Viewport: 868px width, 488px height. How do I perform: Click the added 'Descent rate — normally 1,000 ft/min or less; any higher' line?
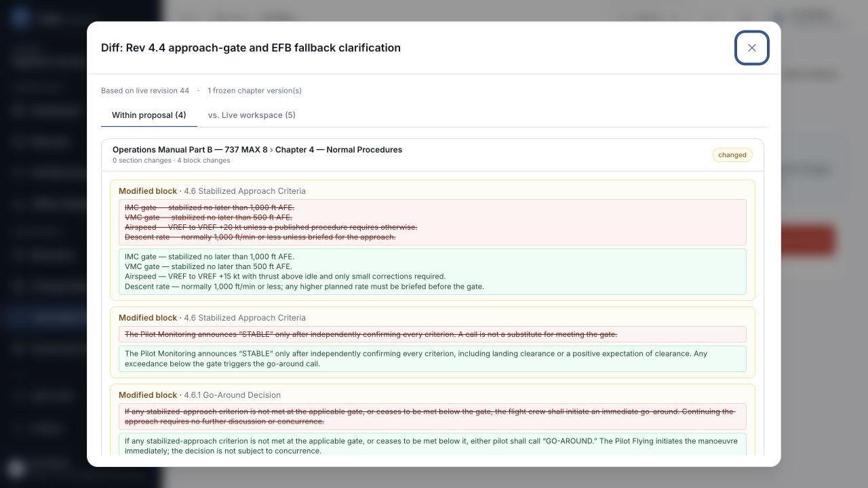[x=304, y=287]
